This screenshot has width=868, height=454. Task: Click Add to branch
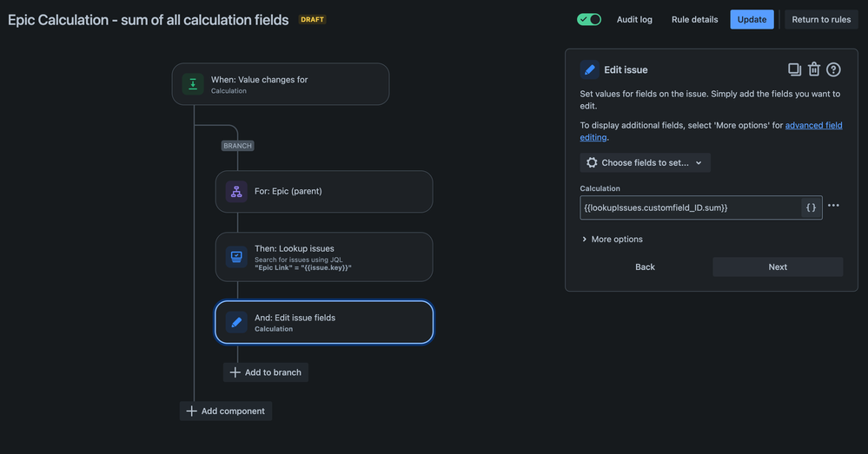[265, 372]
